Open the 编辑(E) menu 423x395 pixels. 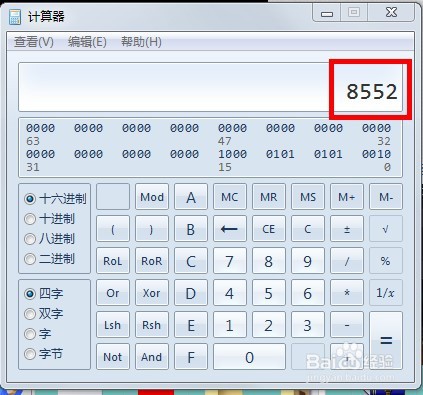coord(87,42)
